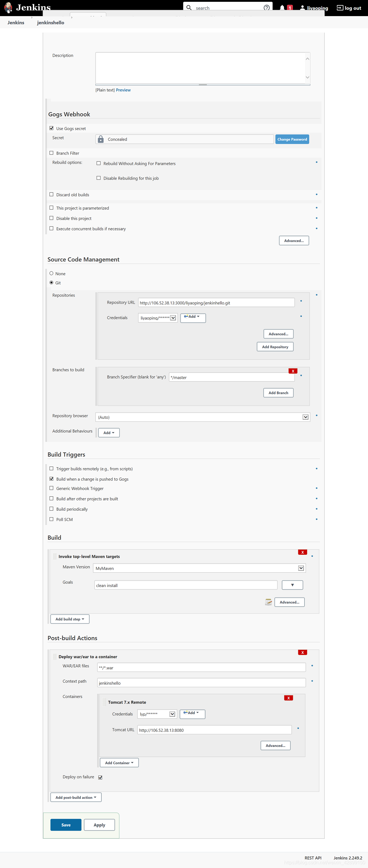
Task: Open help for Discard old builds
Action: point(316,194)
